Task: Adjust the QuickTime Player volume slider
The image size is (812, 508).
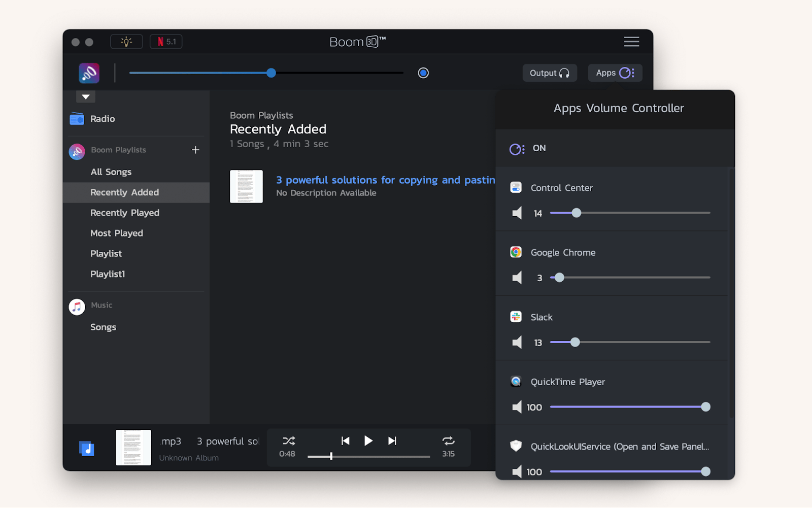Action: pyautogui.click(x=630, y=407)
